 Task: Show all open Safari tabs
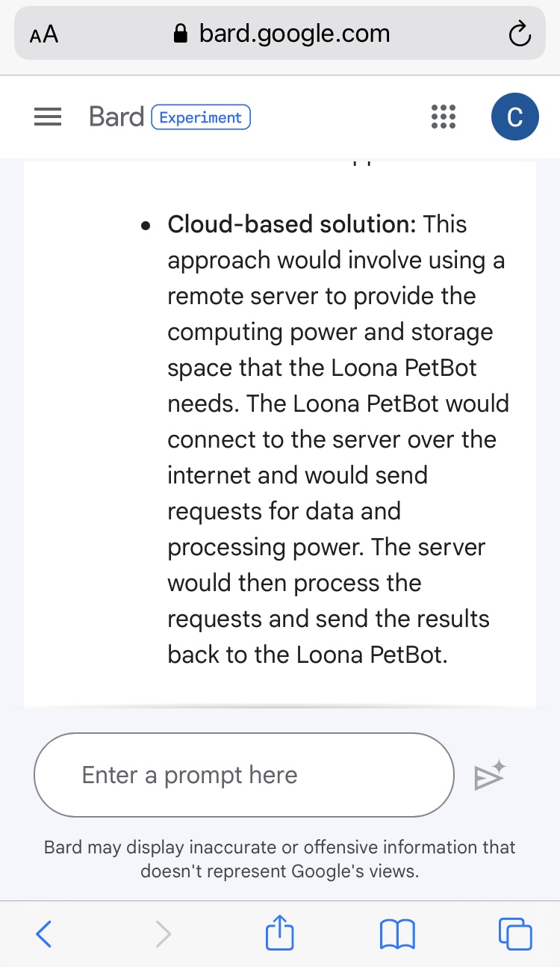(x=515, y=933)
